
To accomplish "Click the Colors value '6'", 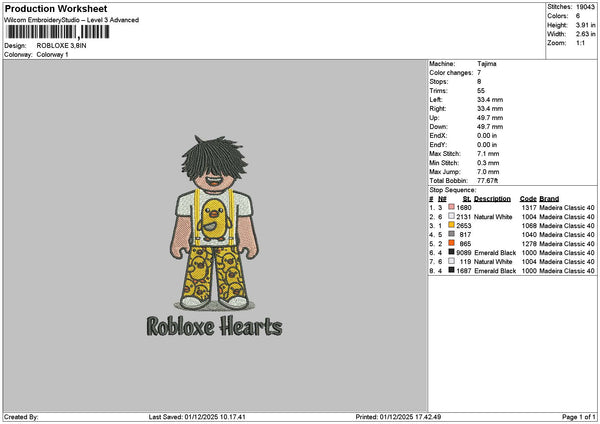I will pos(578,16).
